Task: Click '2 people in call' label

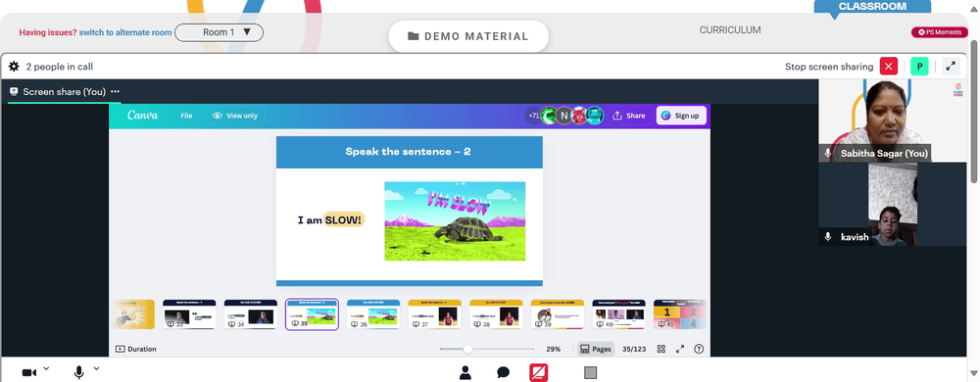Action: (60, 67)
